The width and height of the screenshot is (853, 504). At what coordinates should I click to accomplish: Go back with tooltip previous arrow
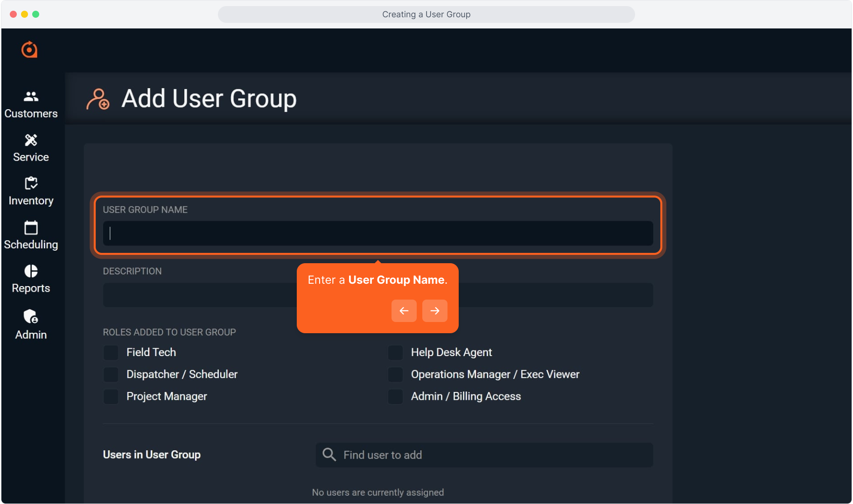(404, 311)
